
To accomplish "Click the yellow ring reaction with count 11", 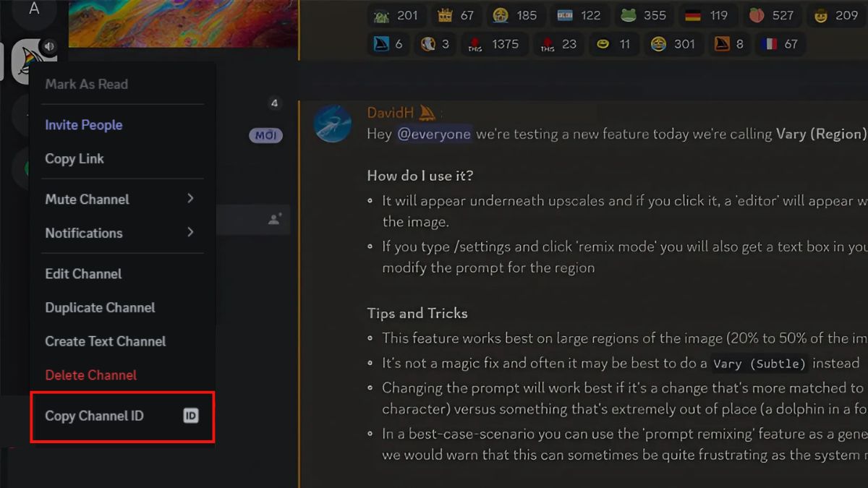I will pos(613,44).
